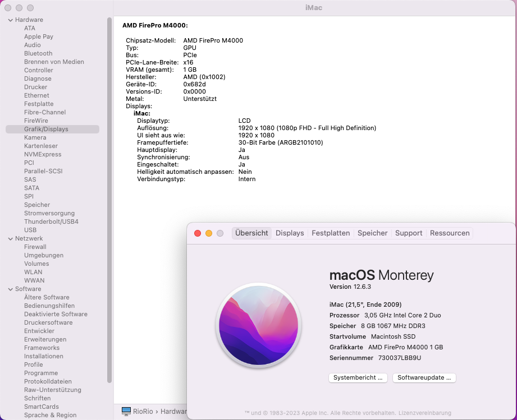Select WWAN in the sidebar
Image resolution: width=517 pixels, height=420 pixels.
[34, 280]
